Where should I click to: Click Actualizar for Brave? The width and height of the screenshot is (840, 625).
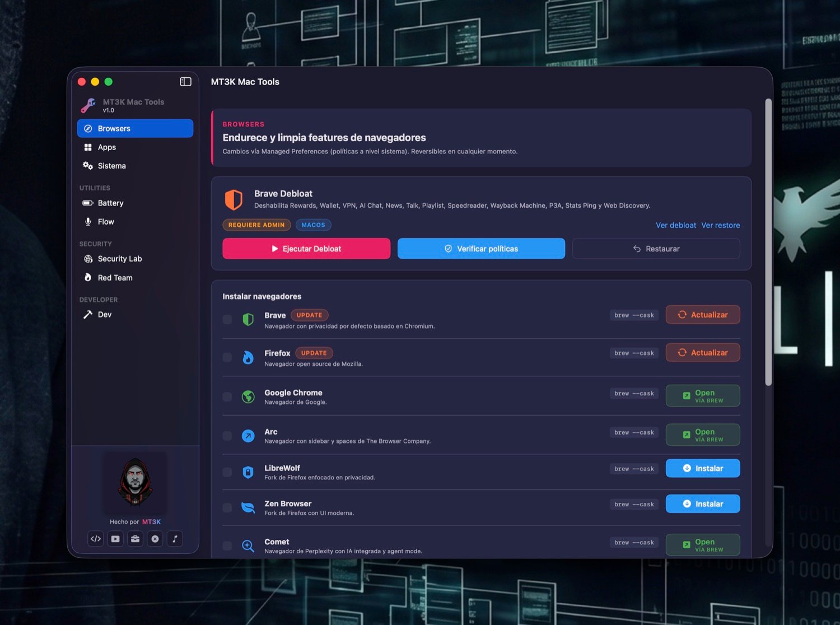(703, 315)
